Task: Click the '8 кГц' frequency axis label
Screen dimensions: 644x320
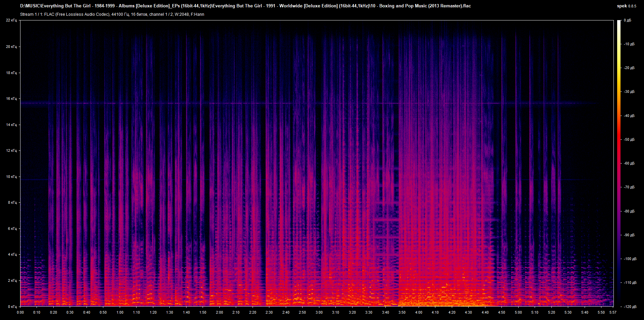Action: (12, 203)
